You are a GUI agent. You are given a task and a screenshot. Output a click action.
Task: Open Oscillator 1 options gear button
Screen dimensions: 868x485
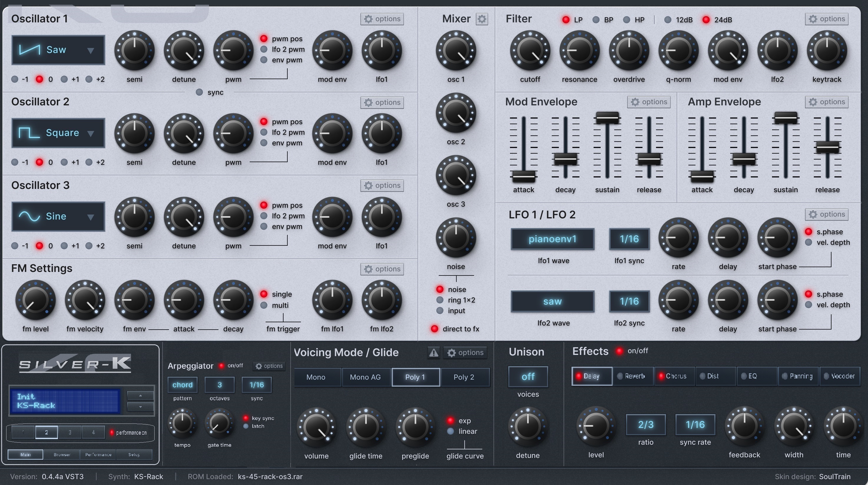pos(382,19)
